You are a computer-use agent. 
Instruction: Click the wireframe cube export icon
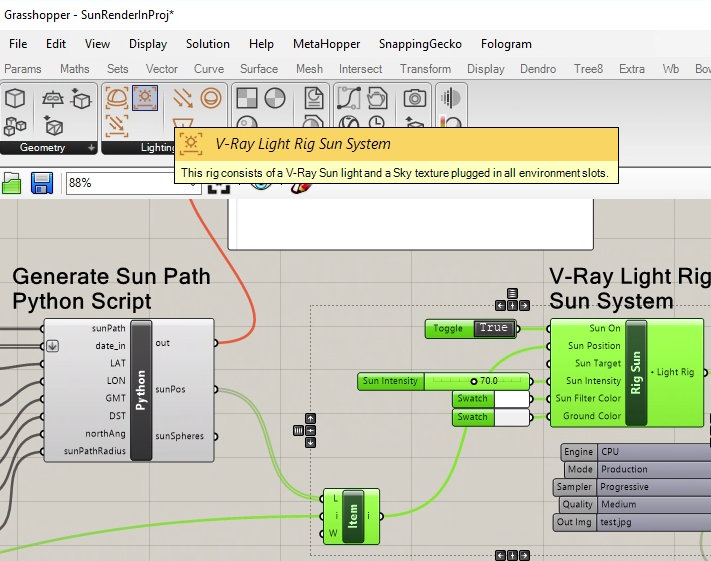[53, 126]
